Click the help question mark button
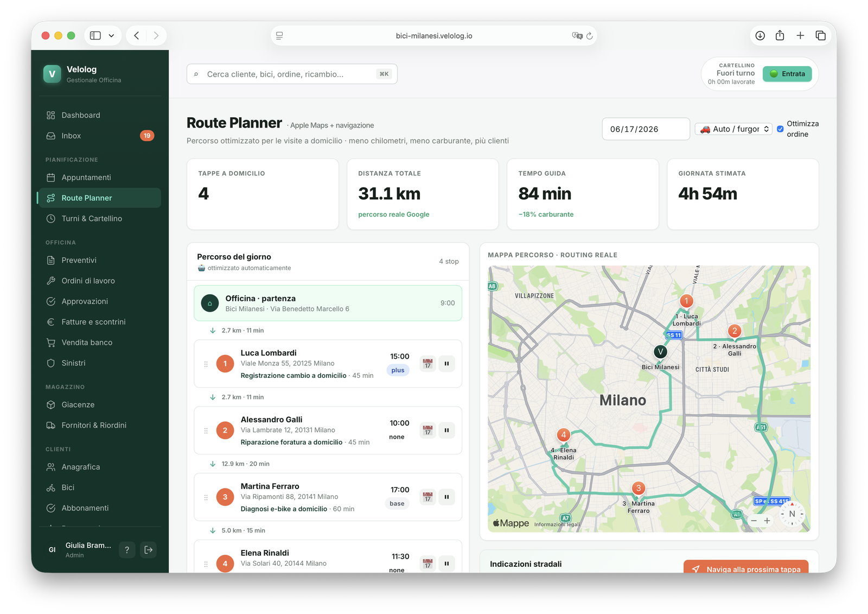The height and width of the screenshot is (614, 868). 127,550
